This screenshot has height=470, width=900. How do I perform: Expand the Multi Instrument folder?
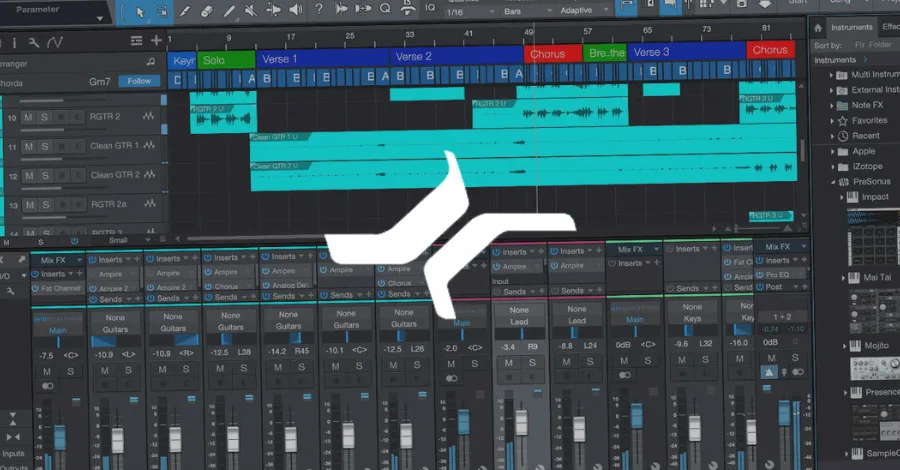tap(831, 75)
